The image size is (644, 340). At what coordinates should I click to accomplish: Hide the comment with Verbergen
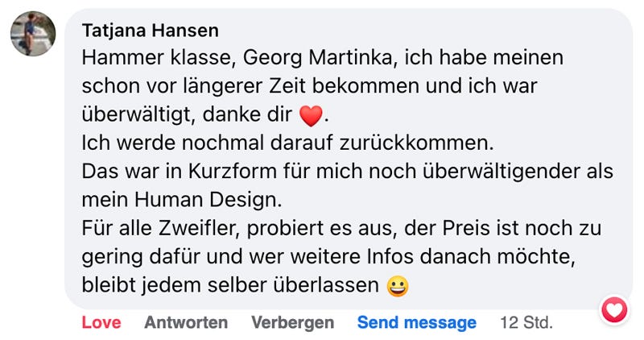pyautogui.click(x=292, y=322)
